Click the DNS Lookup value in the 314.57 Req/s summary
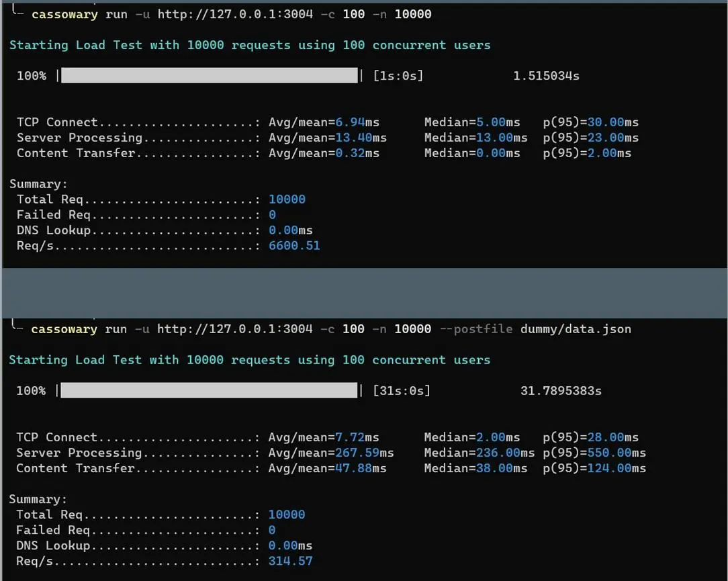The image size is (728, 581). (x=290, y=545)
